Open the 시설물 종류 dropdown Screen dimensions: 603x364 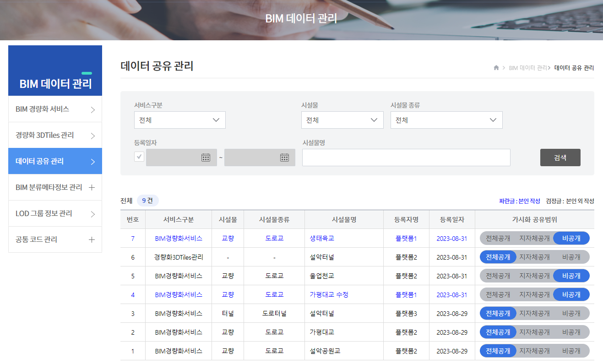click(x=446, y=120)
